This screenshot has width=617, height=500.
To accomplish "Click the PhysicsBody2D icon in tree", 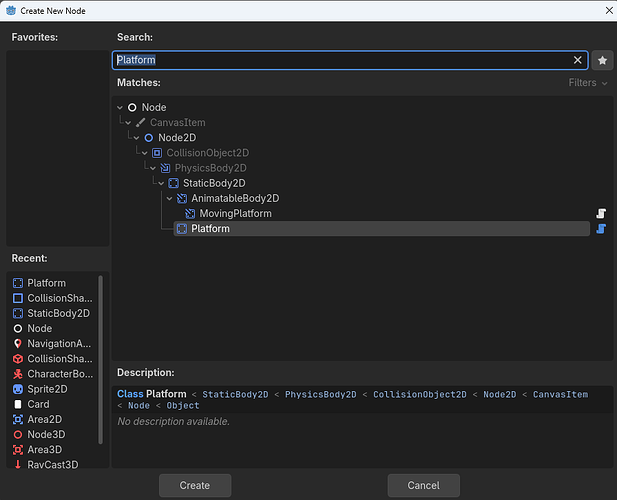I will (165, 168).
